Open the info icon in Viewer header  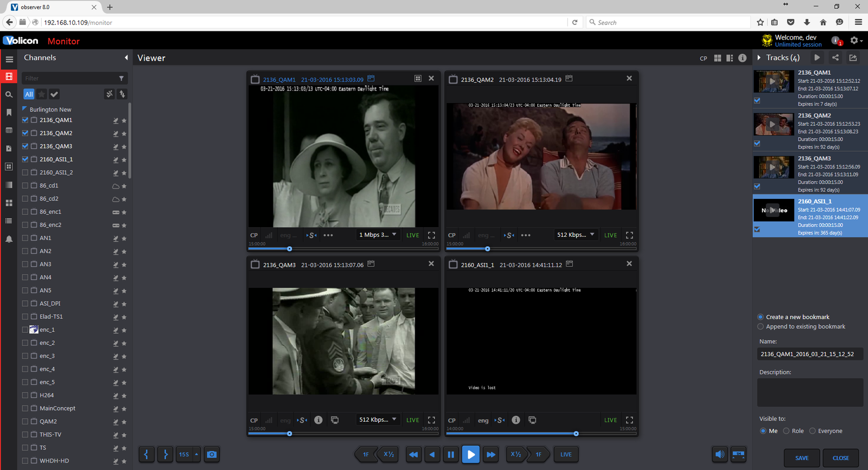742,58
